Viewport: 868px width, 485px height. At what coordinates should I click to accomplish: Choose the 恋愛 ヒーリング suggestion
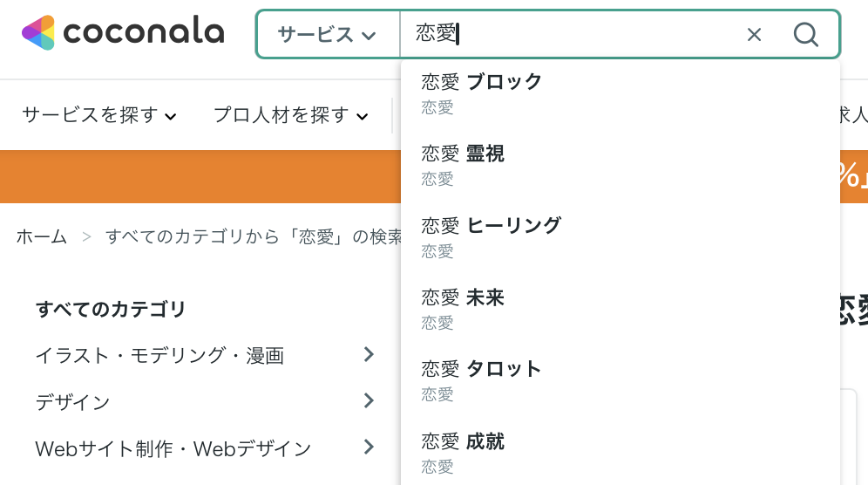[x=491, y=236]
